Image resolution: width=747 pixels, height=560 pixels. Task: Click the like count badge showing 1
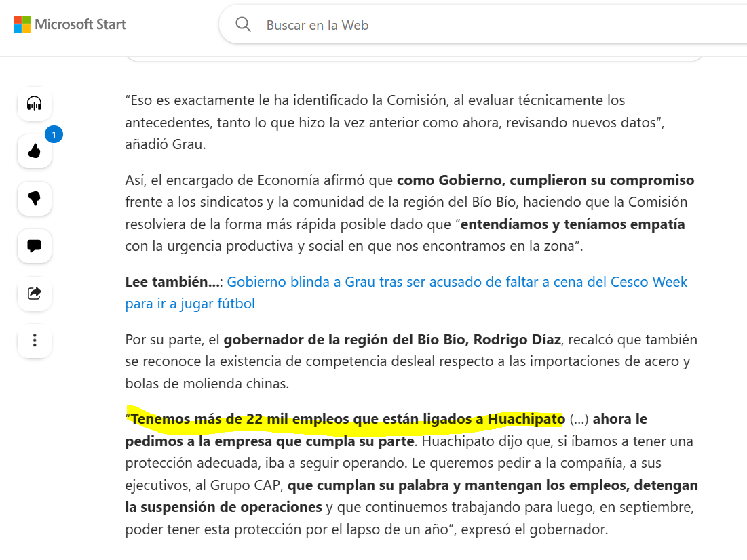click(54, 134)
